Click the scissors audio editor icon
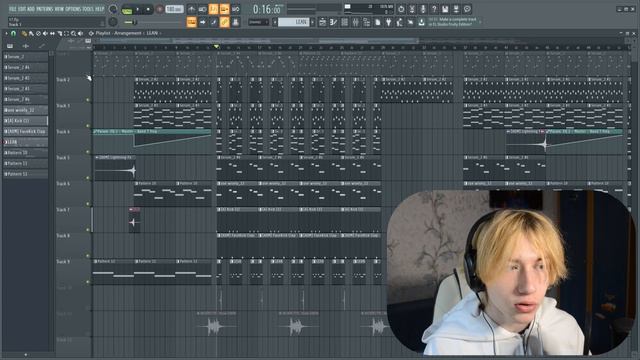The image size is (640, 360). tap(412, 9)
